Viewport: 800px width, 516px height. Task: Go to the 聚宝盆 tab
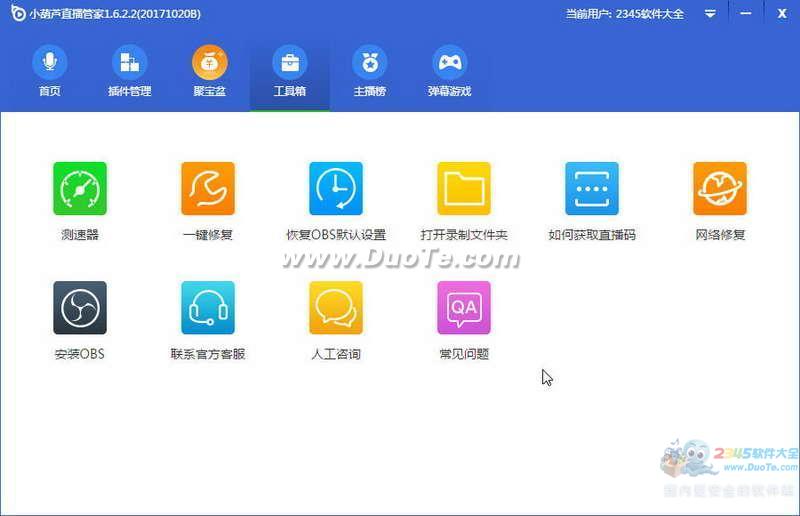click(209, 72)
